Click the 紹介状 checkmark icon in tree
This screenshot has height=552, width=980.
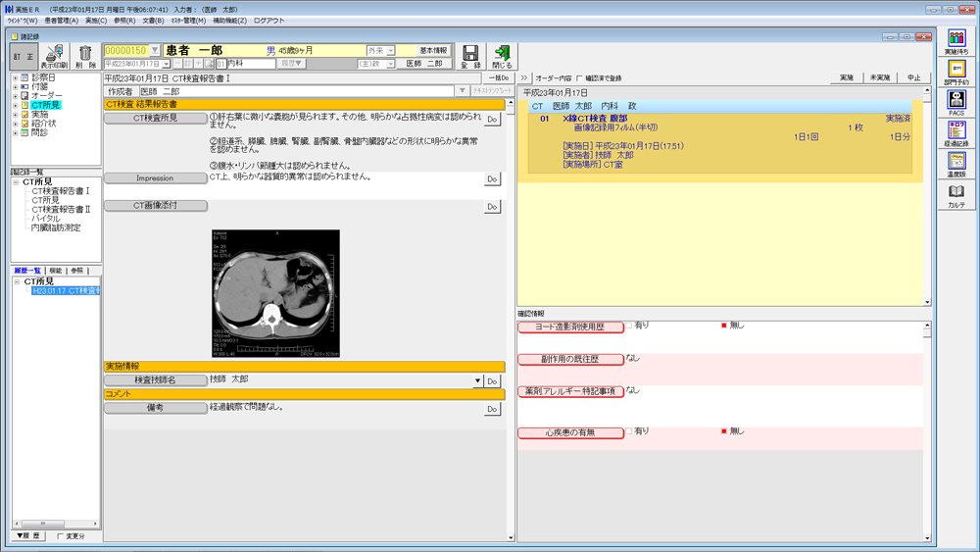tap(24, 124)
